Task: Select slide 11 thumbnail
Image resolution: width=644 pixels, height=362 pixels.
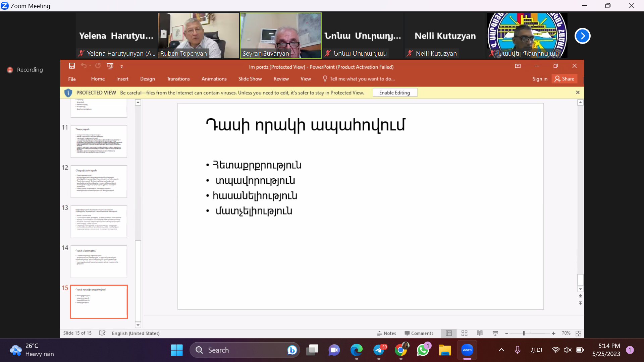Action: 99,141
